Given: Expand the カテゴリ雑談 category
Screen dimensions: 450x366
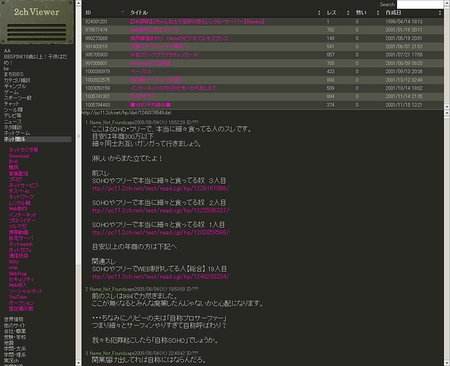Looking at the screenshot, I should point(17,80).
